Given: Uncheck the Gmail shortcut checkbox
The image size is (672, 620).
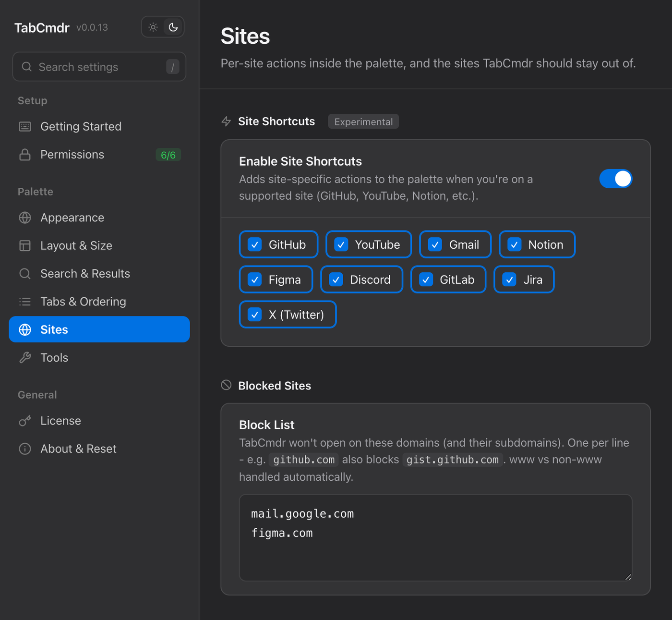Looking at the screenshot, I should pos(435,244).
